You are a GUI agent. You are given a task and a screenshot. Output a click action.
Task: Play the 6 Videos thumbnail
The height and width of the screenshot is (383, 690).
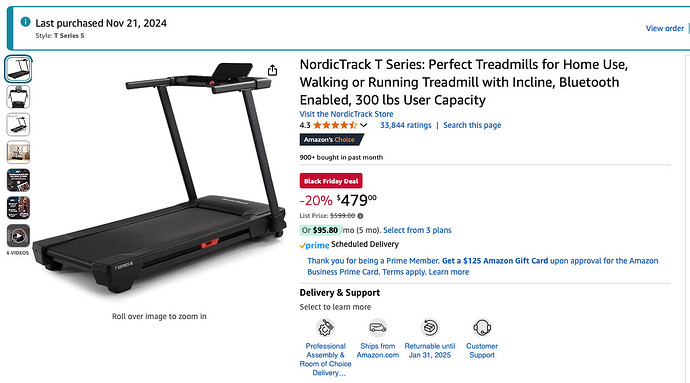point(18,236)
